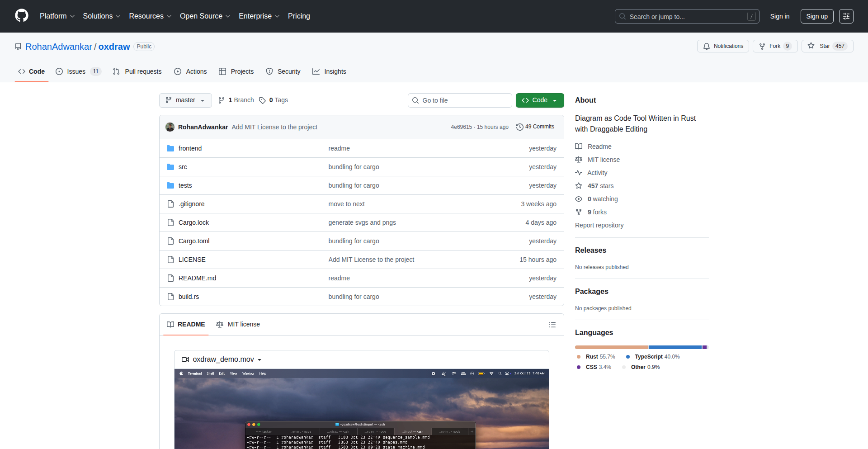Open the commit history clock icon
The image size is (868, 449).
[x=519, y=127]
